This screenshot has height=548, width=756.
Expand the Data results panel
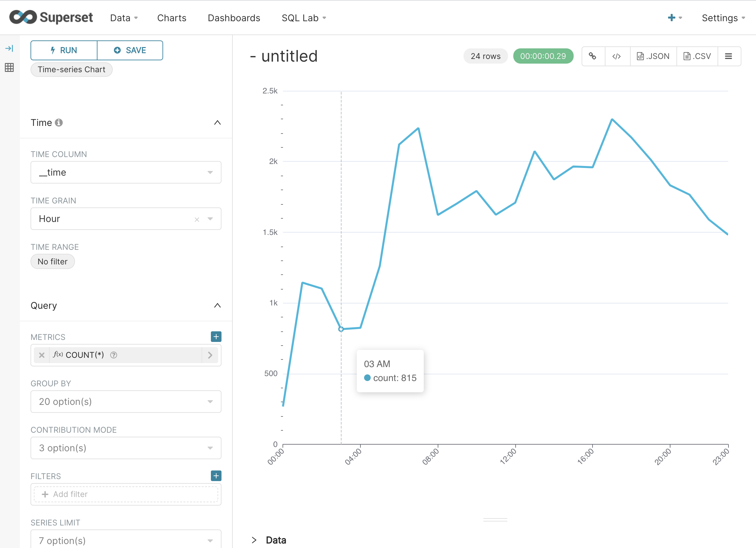pos(255,540)
